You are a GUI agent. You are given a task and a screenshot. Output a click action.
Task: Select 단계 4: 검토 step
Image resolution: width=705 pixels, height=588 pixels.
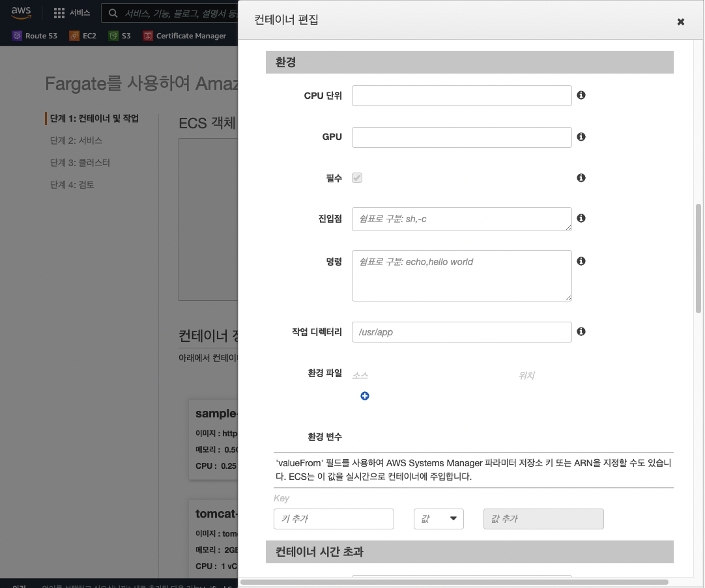tap(72, 185)
